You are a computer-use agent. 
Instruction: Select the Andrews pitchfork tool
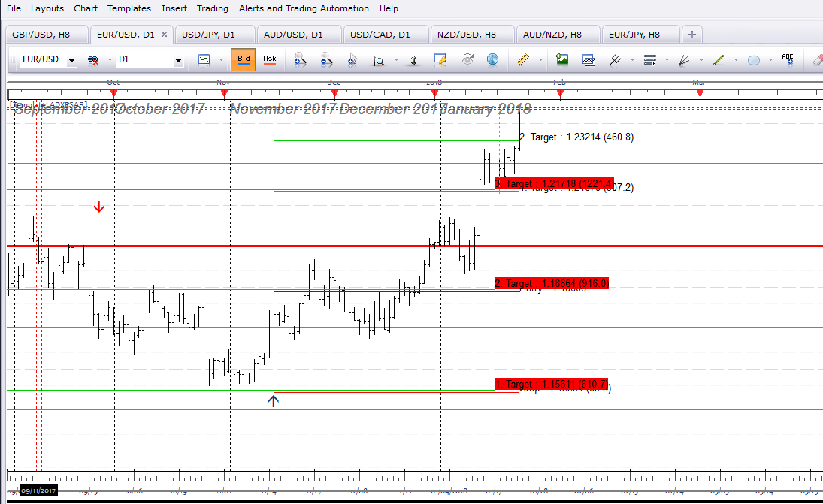[615, 60]
